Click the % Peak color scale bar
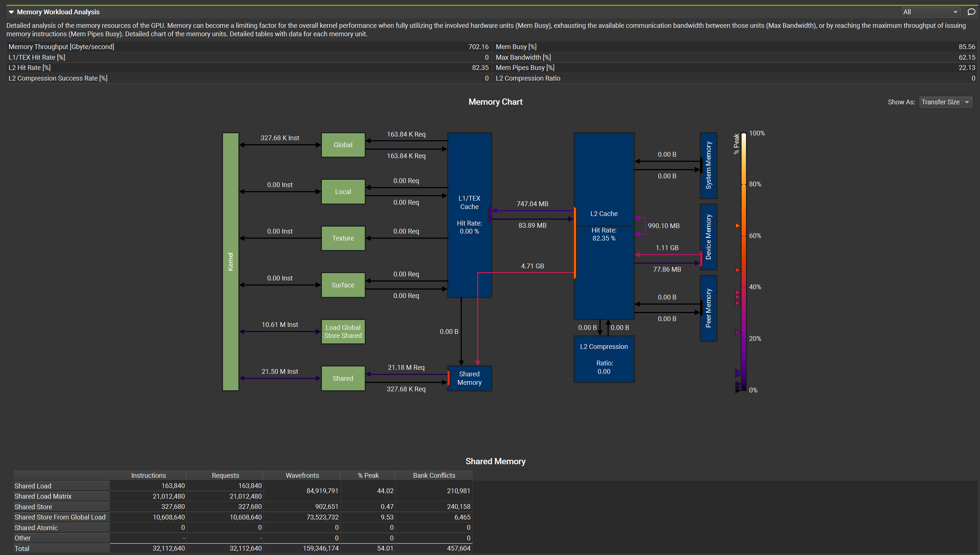Viewport: 980px width, 555px height. tap(743, 261)
